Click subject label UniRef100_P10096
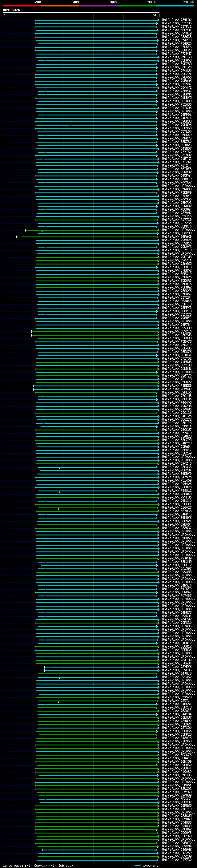Screen dimensions: 197x868 click(x=177, y=410)
